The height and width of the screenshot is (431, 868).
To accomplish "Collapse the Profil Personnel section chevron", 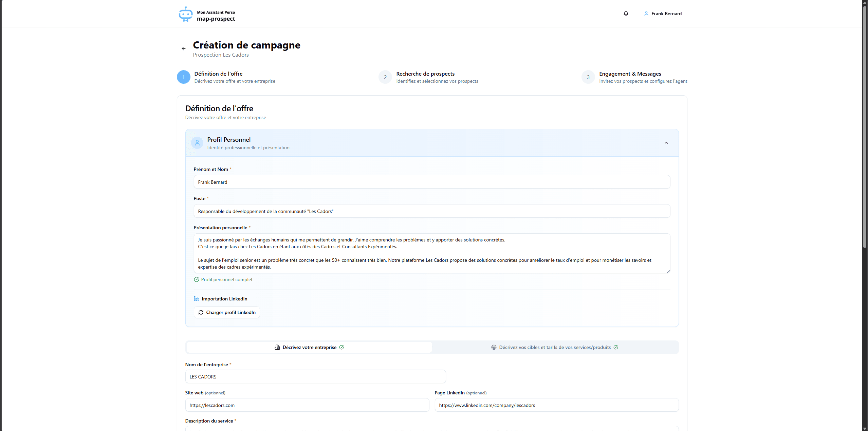I will coord(666,143).
